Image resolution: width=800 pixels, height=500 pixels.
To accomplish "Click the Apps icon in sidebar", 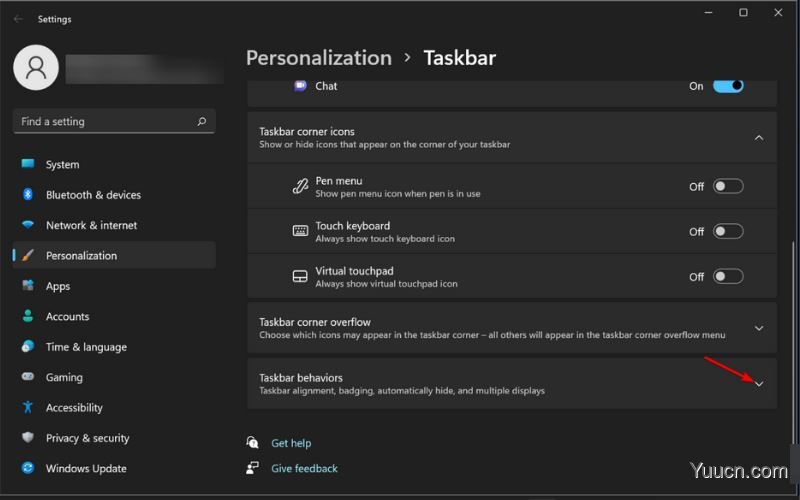I will coord(28,285).
